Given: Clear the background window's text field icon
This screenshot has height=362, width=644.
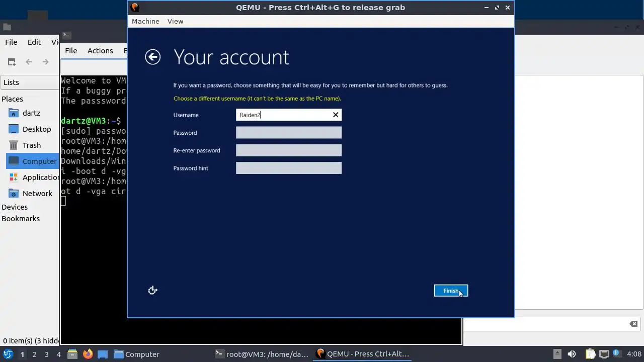Looking at the screenshot, I should [633, 324].
